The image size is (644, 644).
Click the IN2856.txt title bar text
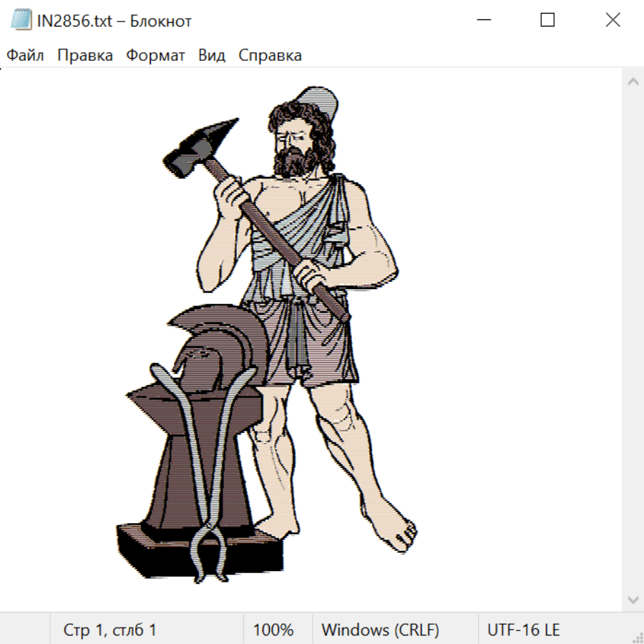coord(114,21)
